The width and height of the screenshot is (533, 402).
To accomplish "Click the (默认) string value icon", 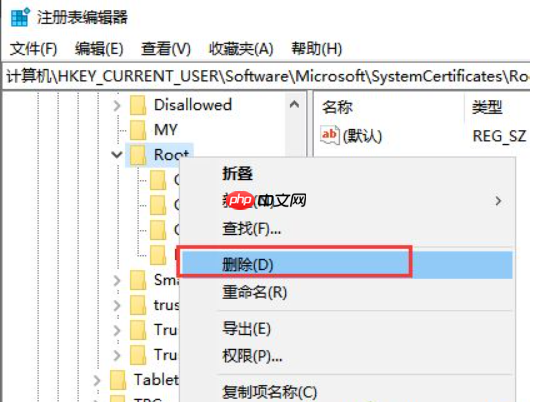I will click(329, 135).
